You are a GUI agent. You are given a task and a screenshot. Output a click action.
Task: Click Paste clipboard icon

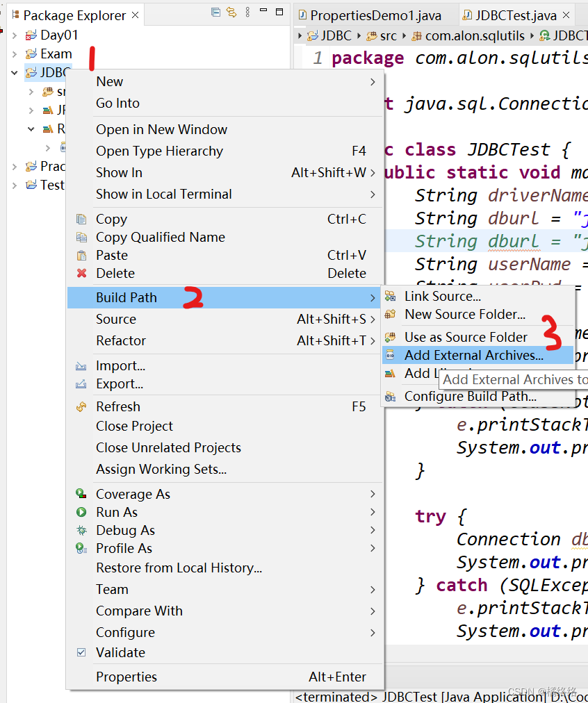[81, 256]
